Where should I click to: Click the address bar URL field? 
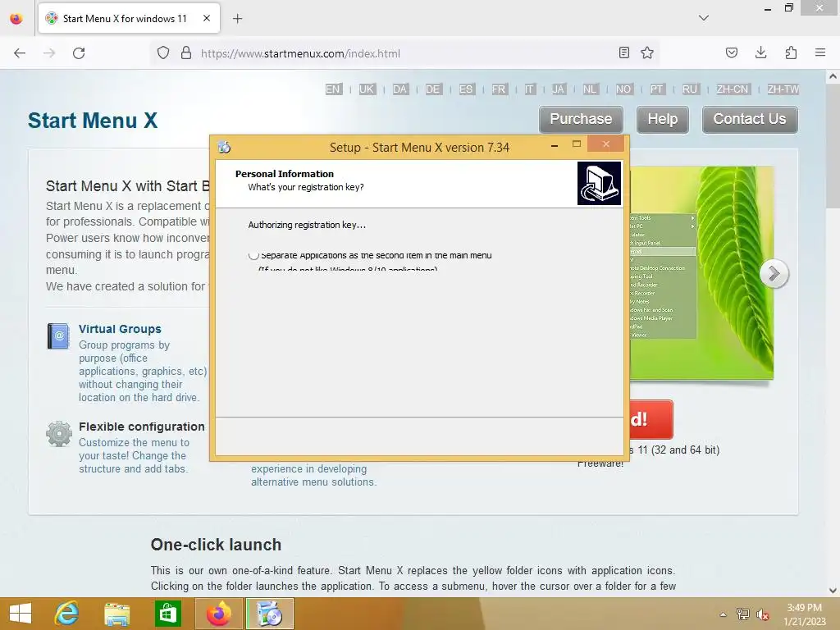click(404, 53)
